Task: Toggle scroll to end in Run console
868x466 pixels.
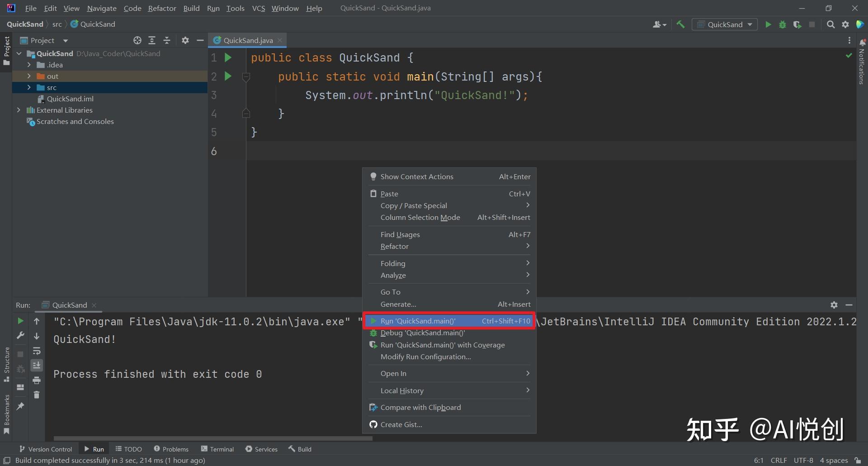Action: tap(37, 365)
